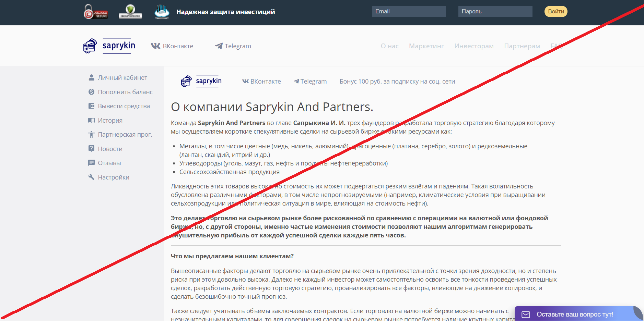Click the wallet icon beside Вывести средства
Image resolution: width=644 pixels, height=321 pixels.
coord(91,106)
